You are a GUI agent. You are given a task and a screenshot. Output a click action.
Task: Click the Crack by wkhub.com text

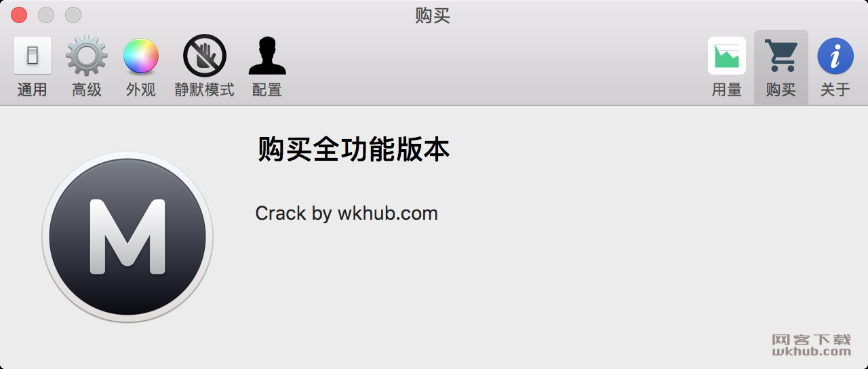(x=347, y=213)
